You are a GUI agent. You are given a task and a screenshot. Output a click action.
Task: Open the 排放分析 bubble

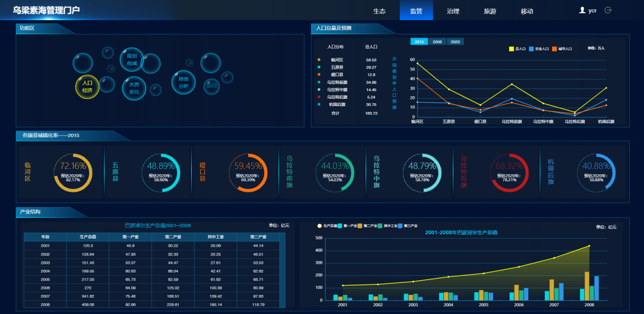[183, 82]
